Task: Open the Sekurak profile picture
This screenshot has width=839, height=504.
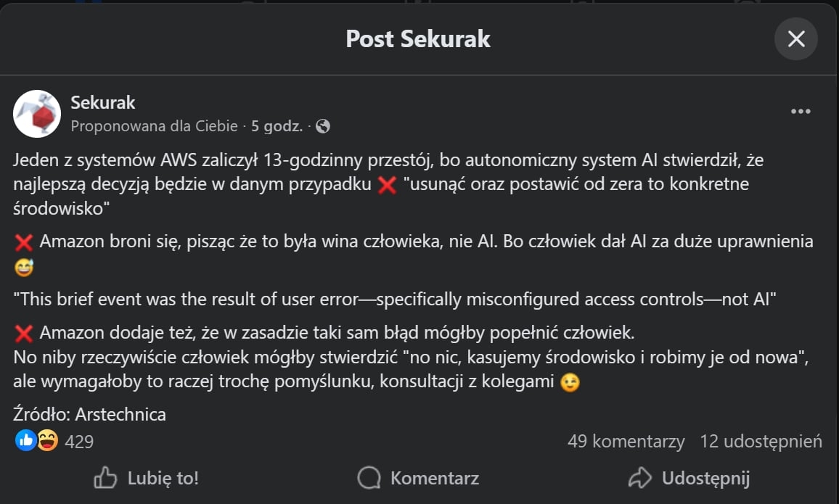Action: click(37, 114)
